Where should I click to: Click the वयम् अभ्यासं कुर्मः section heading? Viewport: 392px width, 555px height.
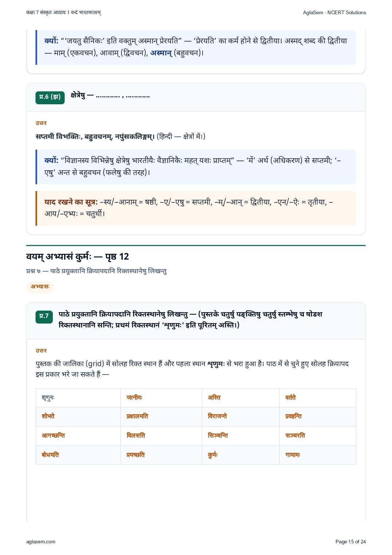tap(78, 257)
